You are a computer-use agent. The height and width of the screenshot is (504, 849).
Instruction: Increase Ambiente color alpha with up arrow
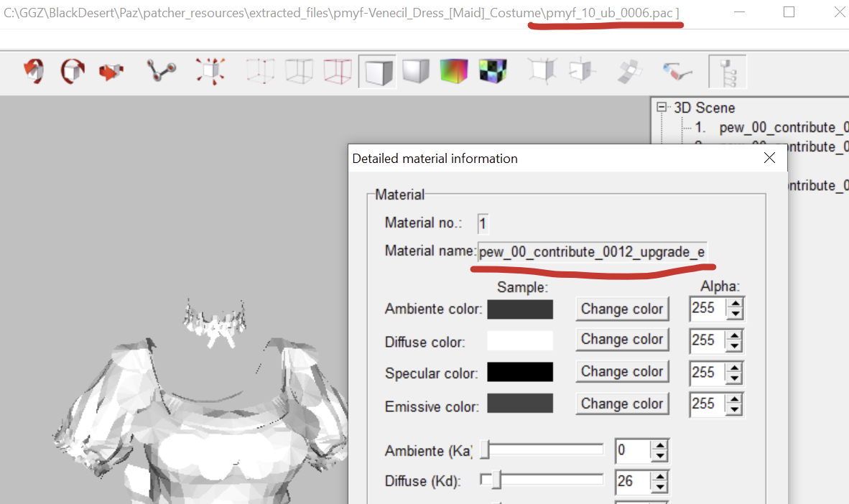(733, 304)
